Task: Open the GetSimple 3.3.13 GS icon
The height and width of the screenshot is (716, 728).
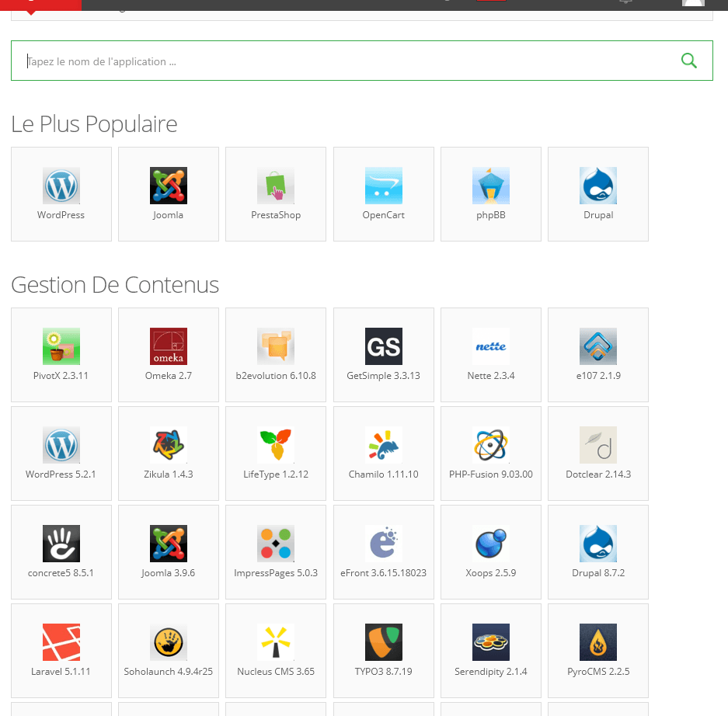Action: (384, 346)
